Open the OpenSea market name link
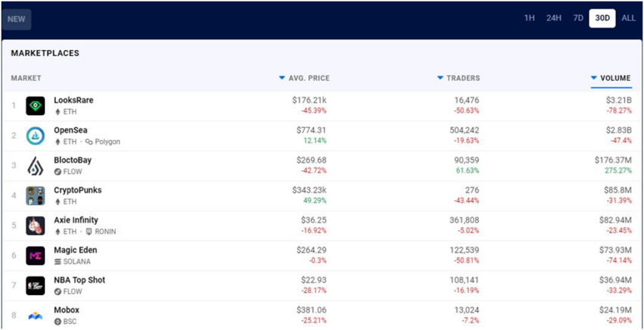The height and width of the screenshot is (330, 644). [x=70, y=130]
